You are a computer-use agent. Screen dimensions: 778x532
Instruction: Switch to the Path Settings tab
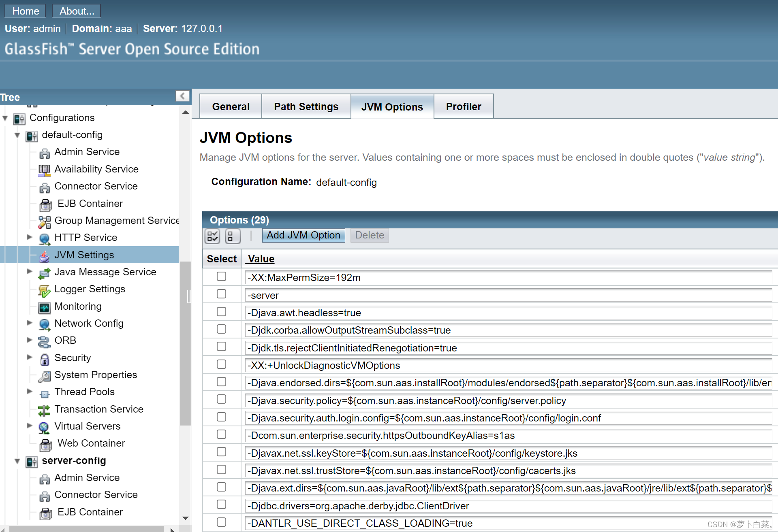click(306, 107)
